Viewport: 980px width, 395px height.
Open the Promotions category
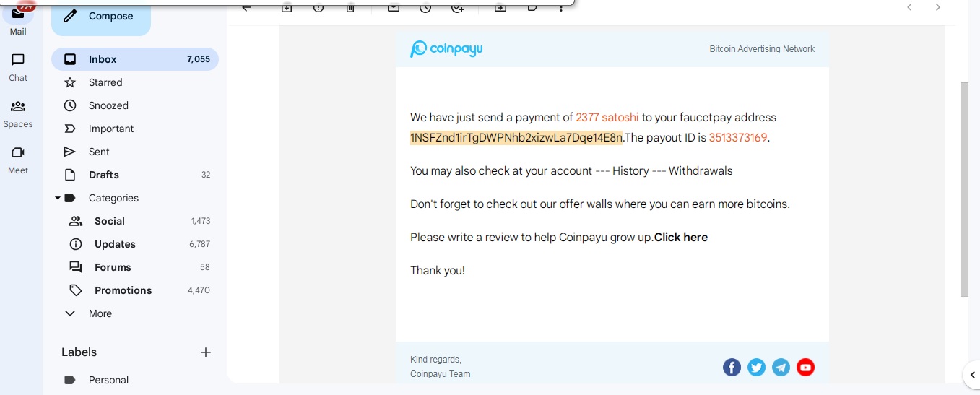click(x=135, y=290)
